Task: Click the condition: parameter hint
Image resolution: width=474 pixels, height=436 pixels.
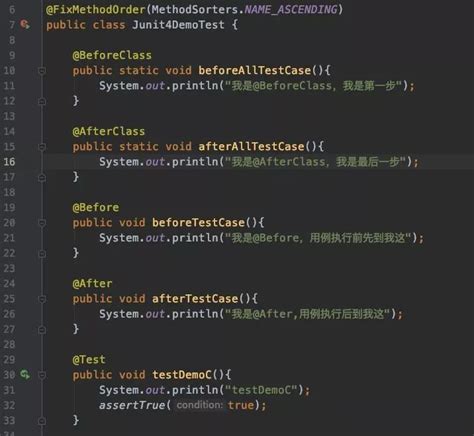Action: point(199,405)
